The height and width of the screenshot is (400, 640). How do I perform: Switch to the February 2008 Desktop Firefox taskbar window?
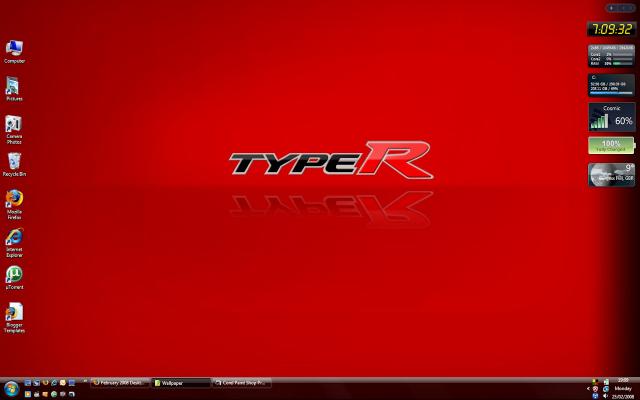(x=120, y=383)
